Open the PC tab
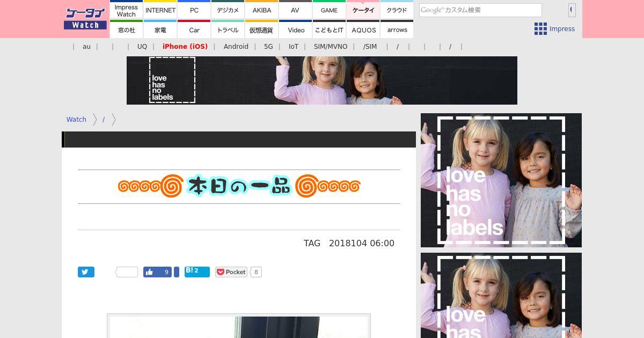 point(194,10)
